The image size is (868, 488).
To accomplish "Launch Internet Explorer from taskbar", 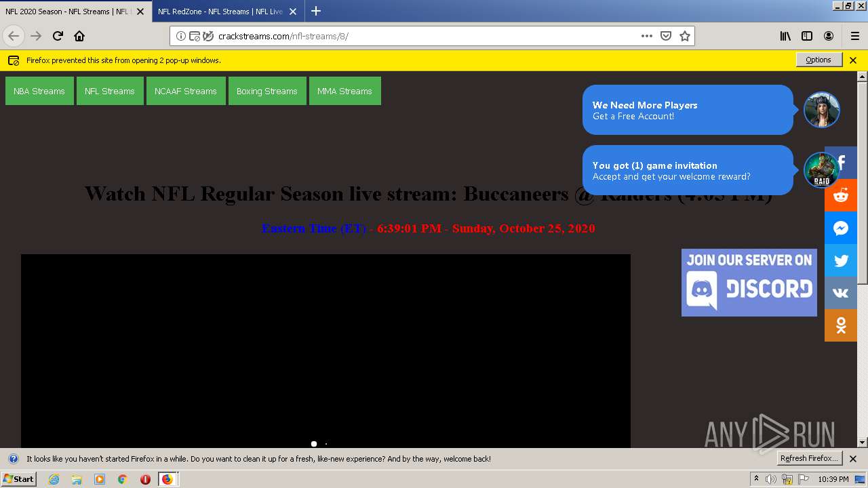I will [54, 479].
